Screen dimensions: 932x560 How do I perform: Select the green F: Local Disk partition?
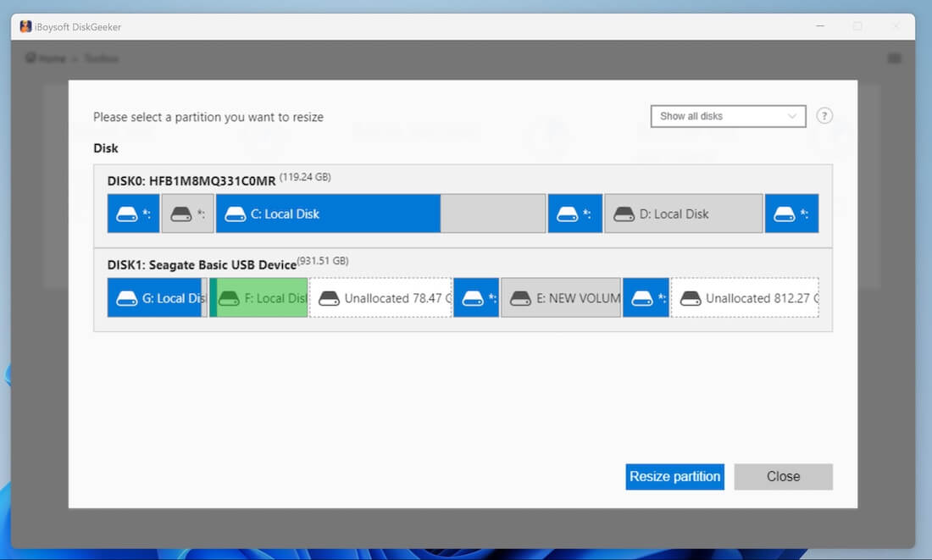(x=258, y=298)
